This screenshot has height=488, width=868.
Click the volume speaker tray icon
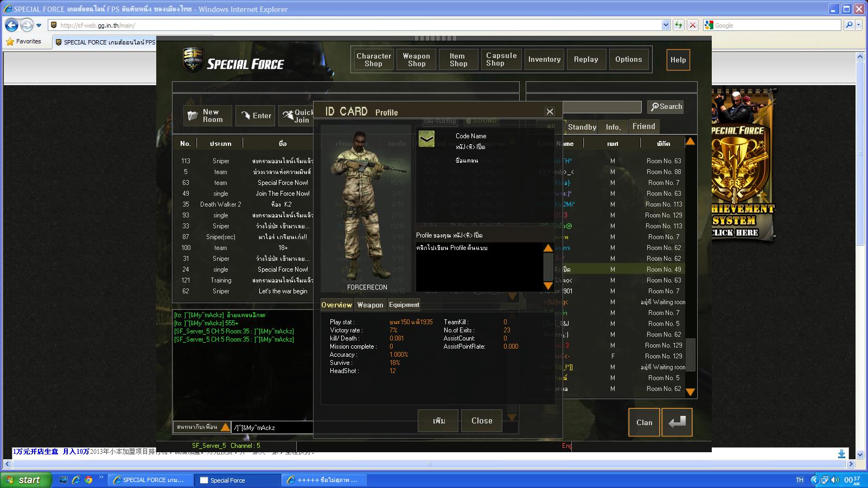[x=834, y=480]
